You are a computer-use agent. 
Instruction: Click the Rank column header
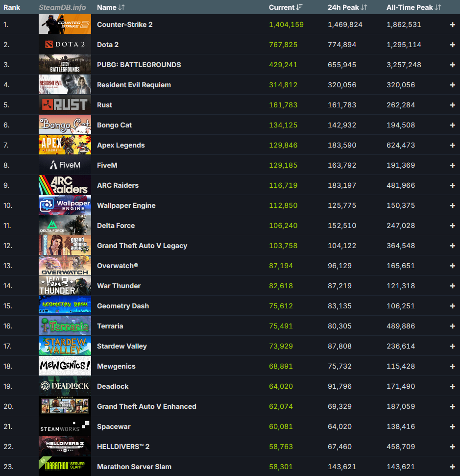[12, 7]
